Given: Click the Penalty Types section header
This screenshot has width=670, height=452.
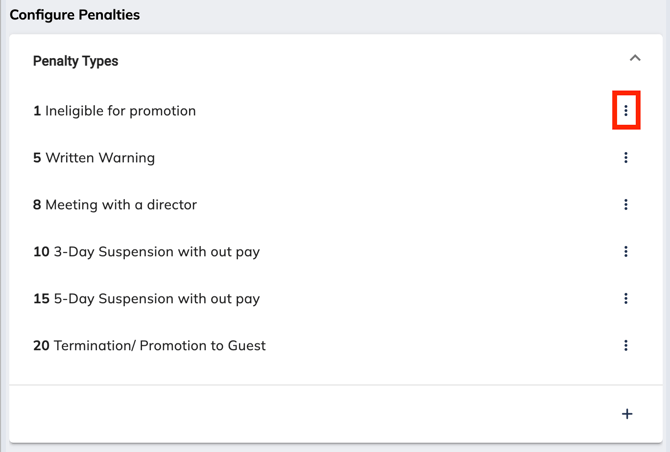Looking at the screenshot, I should (76, 61).
